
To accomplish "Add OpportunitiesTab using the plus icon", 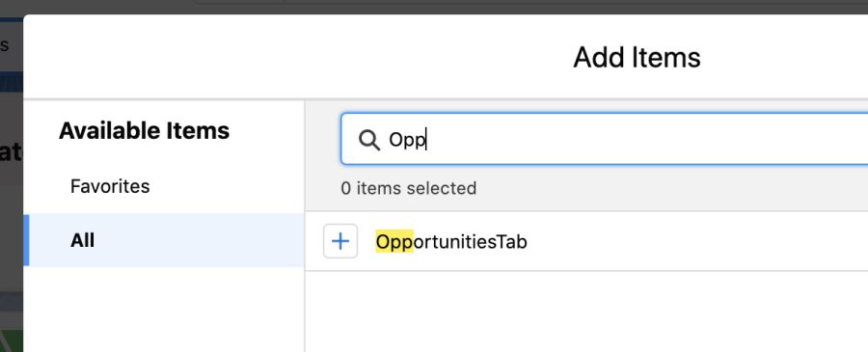I will [340, 241].
